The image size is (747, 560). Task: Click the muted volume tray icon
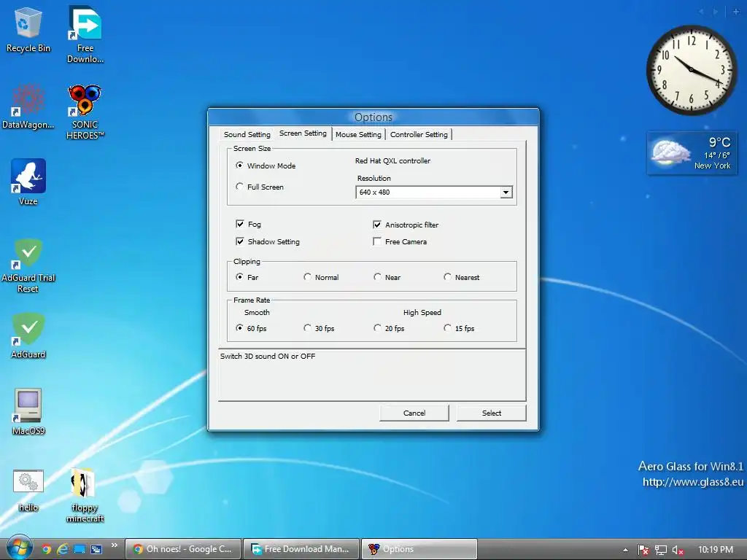click(x=678, y=550)
